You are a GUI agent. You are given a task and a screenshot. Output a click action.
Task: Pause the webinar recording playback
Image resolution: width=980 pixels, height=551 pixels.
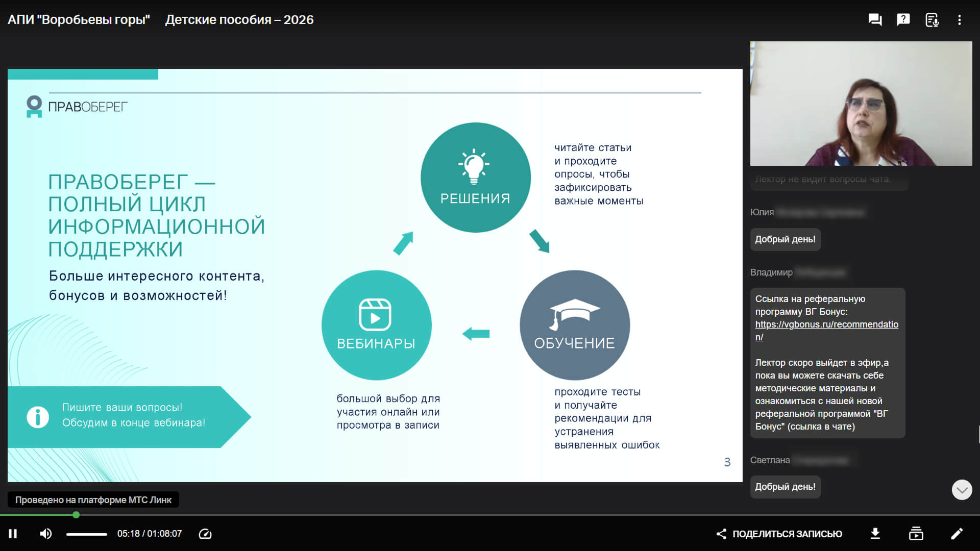pyautogui.click(x=13, y=534)
